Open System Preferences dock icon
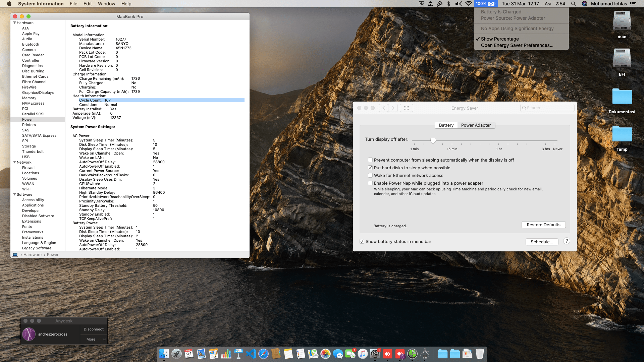Screen dimensions: 644x362 375,354
